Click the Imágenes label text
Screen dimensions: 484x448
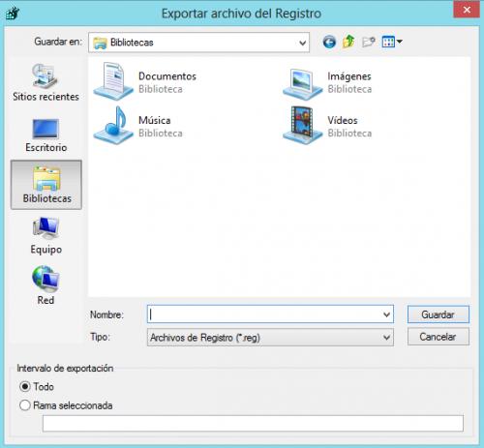(x=349, y=76)
